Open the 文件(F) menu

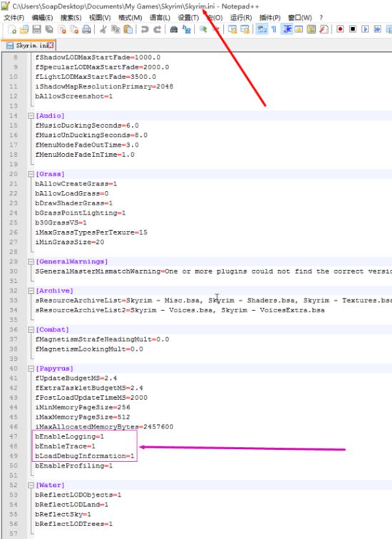tap(14, 18)
